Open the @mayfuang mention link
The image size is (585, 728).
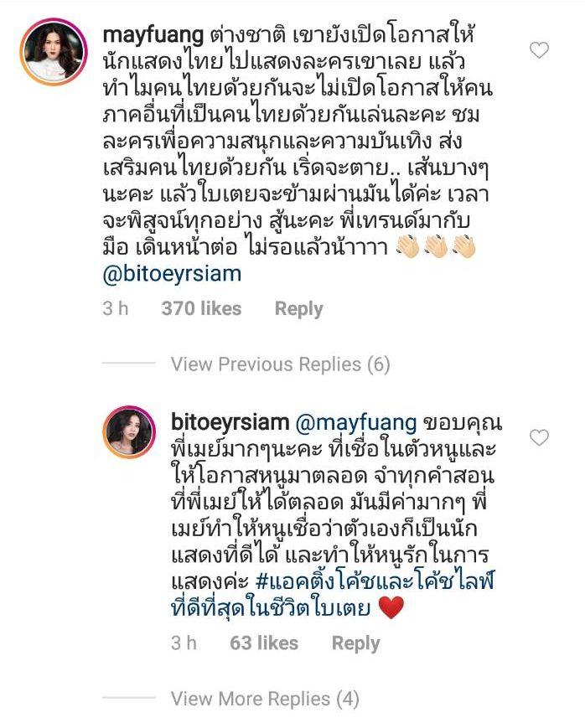tap(356, 422)
